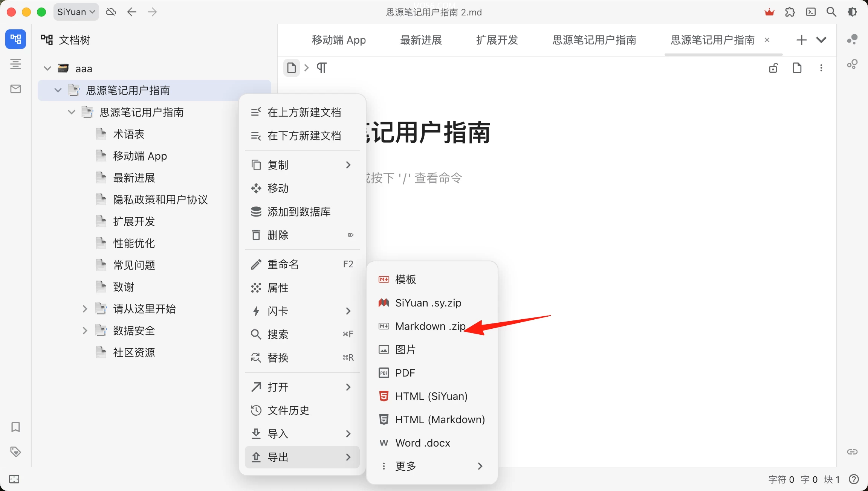
Task: Switch to the 最新进展 tab
Action: click(421, 40)
